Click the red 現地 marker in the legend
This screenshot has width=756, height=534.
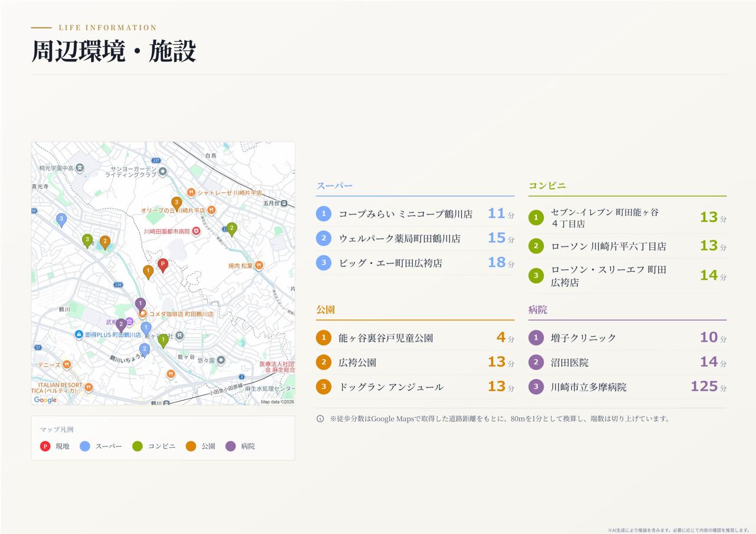pyautogui.click(x=45, y=446)
